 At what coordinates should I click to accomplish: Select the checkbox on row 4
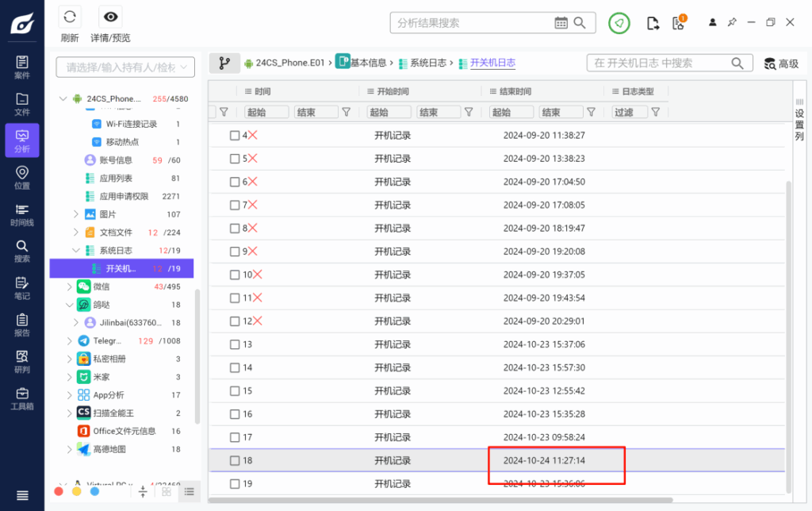point(235,135)
